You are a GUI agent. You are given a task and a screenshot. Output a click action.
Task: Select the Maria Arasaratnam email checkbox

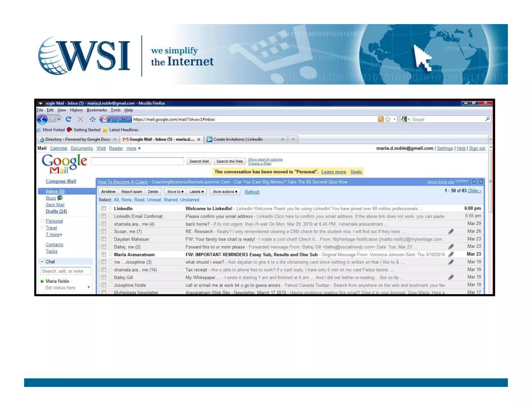[x=104, y=254]
